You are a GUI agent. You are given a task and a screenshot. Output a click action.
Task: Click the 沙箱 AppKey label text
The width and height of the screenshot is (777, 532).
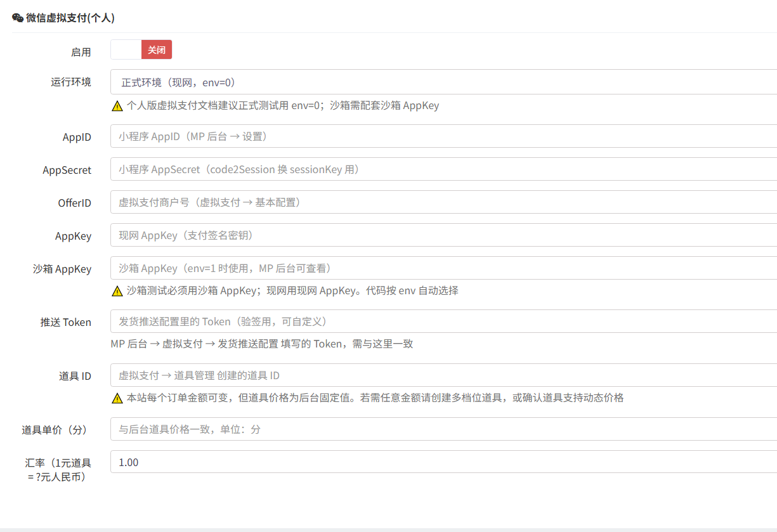tap(62, 269)
